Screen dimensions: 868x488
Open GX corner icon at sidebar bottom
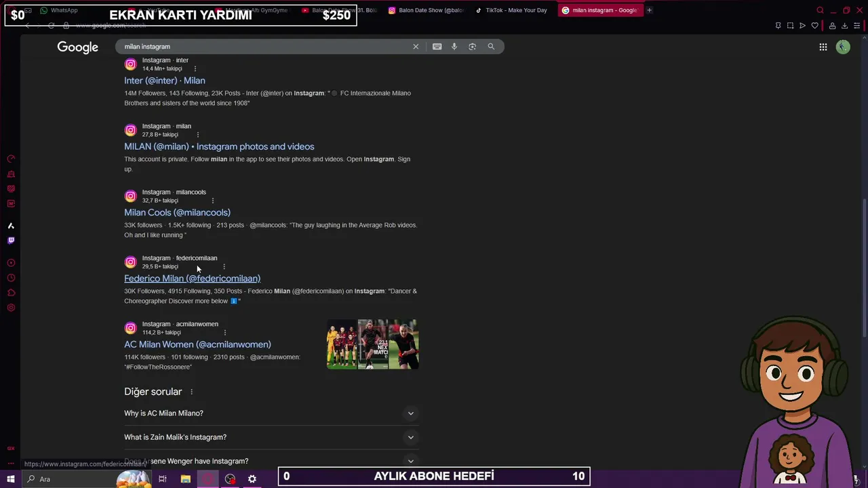(11, 448)
